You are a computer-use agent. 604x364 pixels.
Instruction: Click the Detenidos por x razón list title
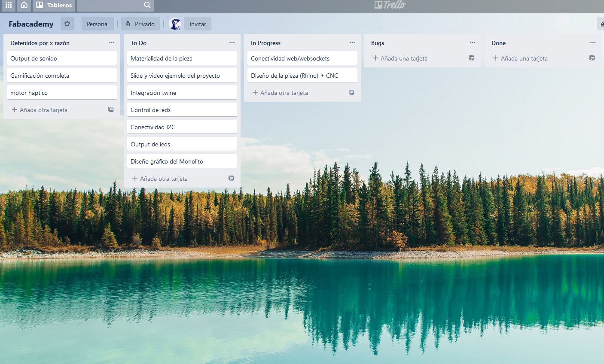tap(40, 43)
